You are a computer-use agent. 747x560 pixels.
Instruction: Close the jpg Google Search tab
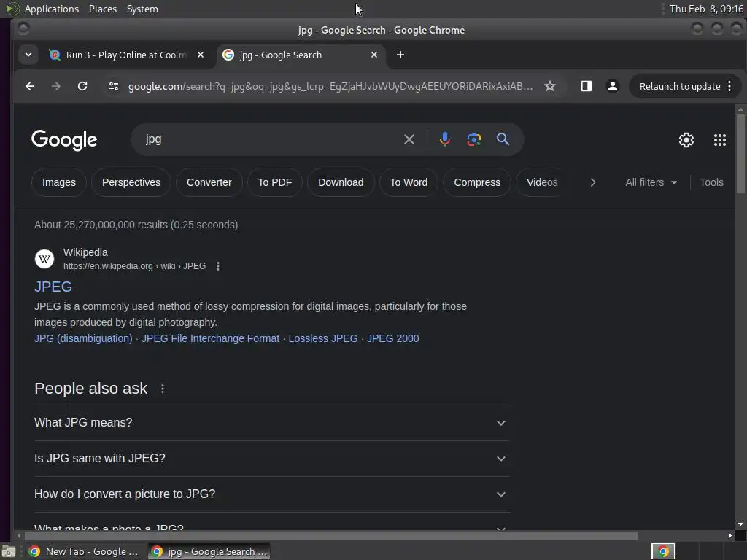point(374,55)
